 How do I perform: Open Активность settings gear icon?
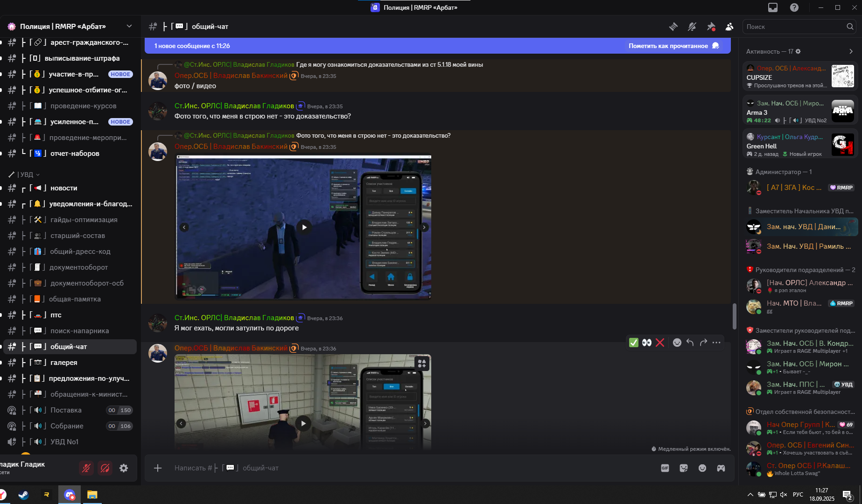point(798,51)
